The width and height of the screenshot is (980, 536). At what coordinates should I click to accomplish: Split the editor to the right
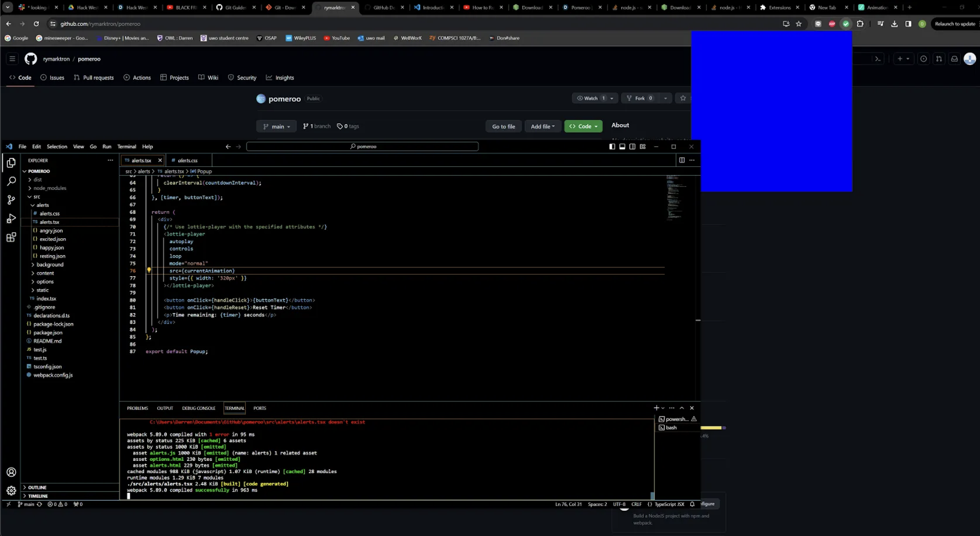682,160
